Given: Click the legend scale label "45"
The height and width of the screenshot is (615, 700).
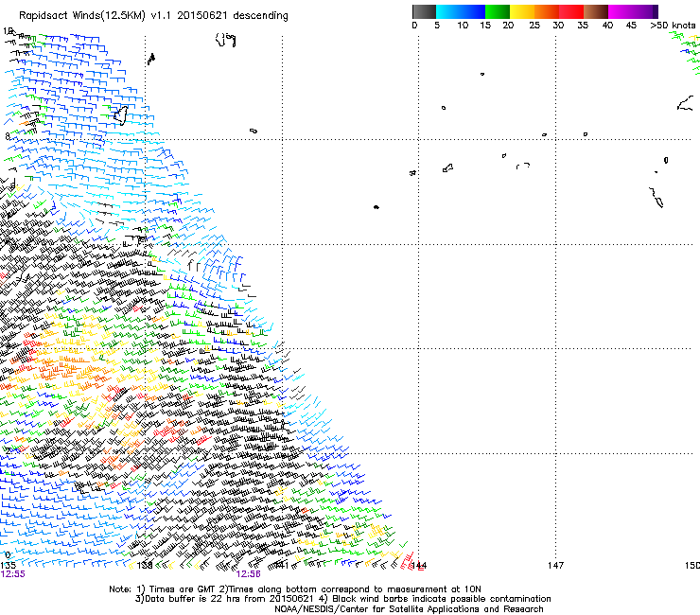Looking at the screenshot, I should tap(631, 26).
